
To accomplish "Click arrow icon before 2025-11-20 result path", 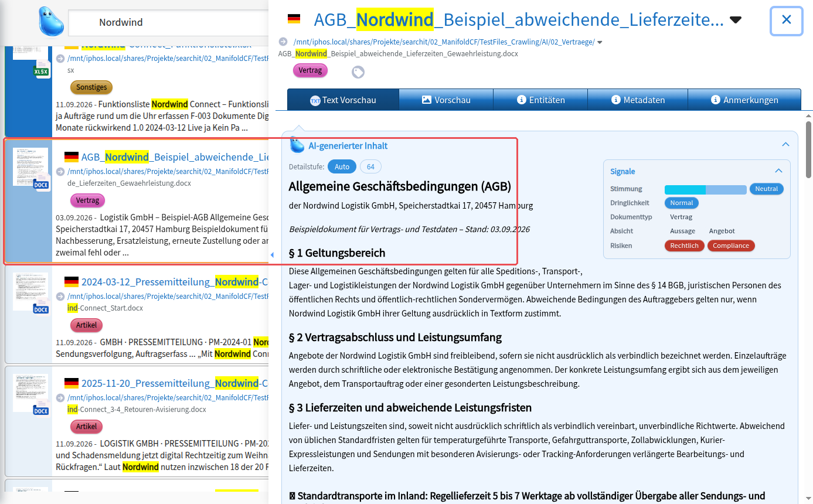I will tap(60, 398).
